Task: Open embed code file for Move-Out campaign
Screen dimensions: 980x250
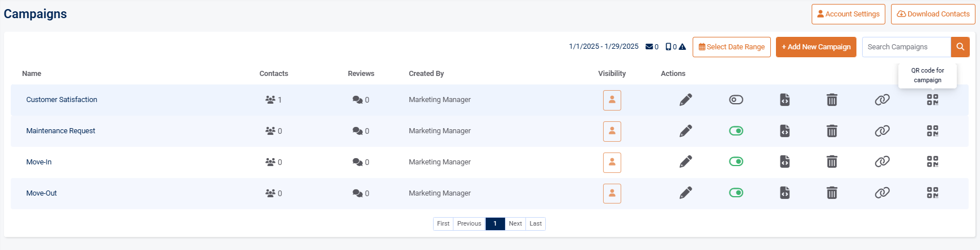Action: (x=784, y=193)
